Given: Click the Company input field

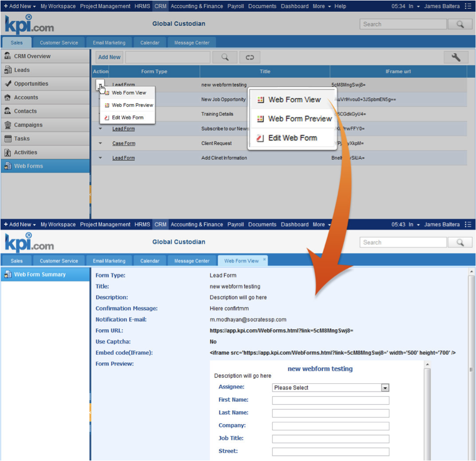Looking at the screenshot, I should 330,426.
